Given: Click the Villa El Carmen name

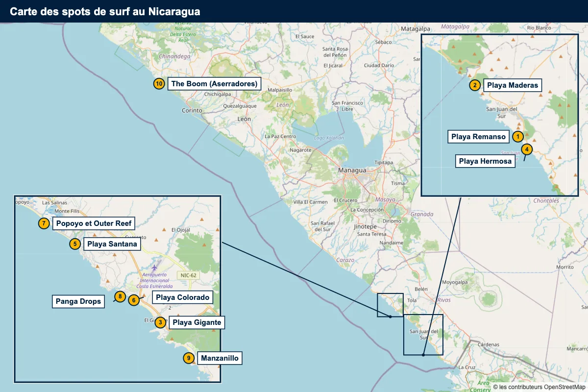Looking at the screenshot, I should click(310, 202).
